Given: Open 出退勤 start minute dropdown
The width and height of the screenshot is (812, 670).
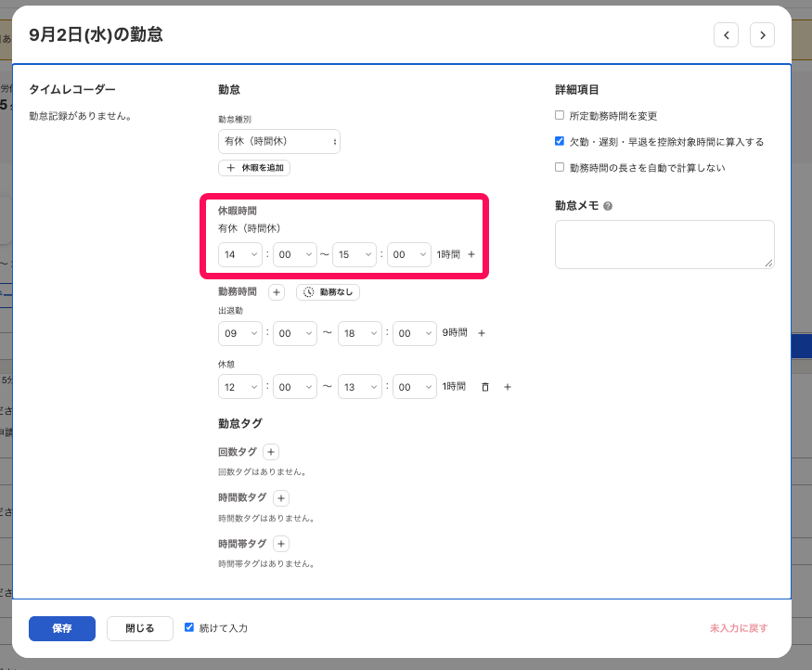Looking at the screenshot, I should (x=295, y=333).
